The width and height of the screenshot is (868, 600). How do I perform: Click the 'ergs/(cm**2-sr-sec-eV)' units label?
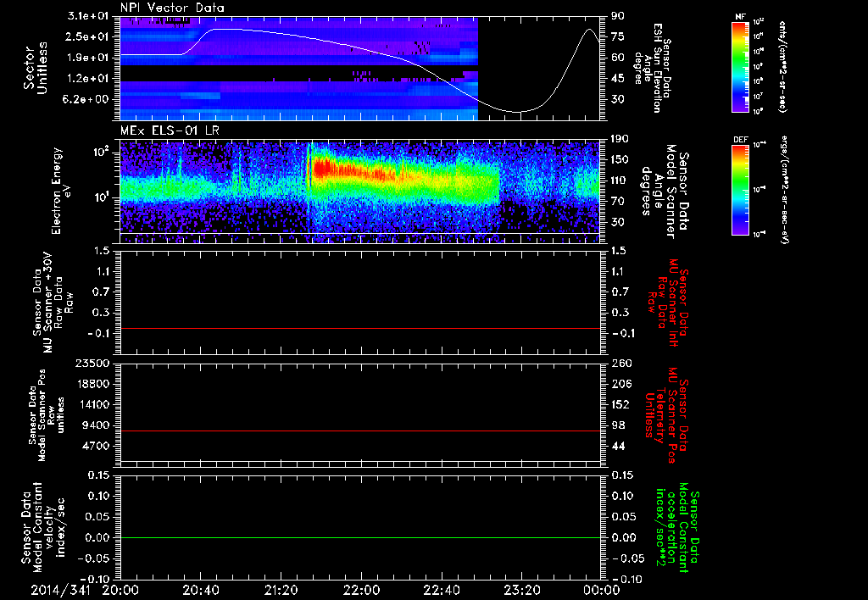(785, 190)
